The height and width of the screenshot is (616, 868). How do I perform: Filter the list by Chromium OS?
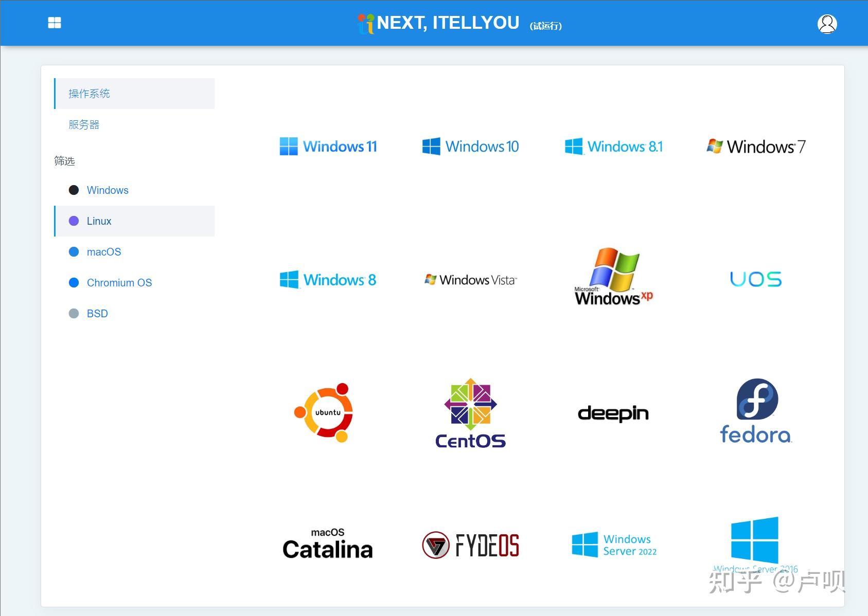(x=134, y=283)
